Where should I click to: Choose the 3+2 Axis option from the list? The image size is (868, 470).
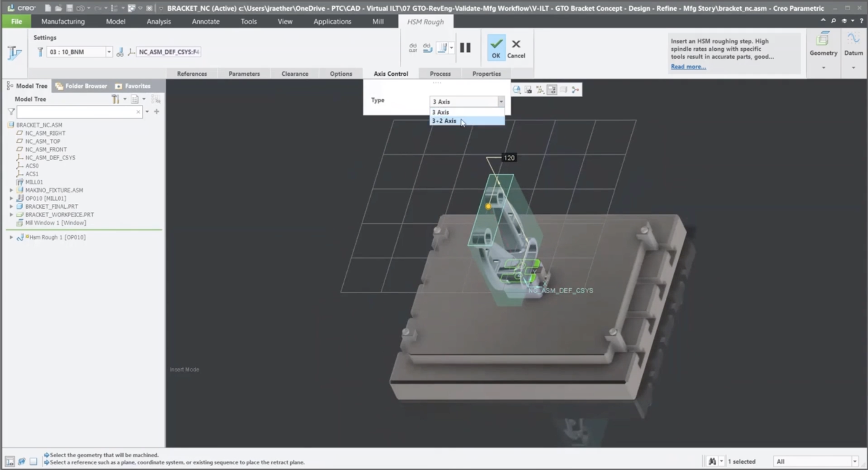pos(467,121)
